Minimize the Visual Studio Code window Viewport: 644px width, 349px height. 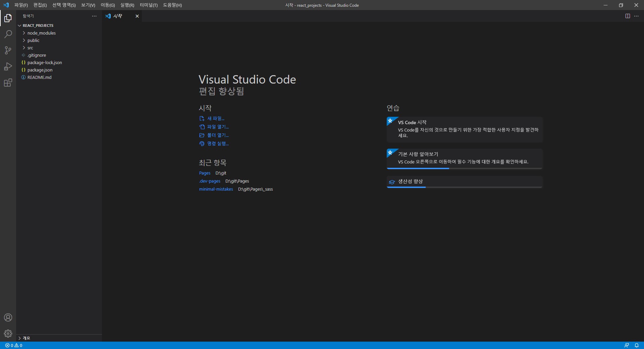[605, 5]
